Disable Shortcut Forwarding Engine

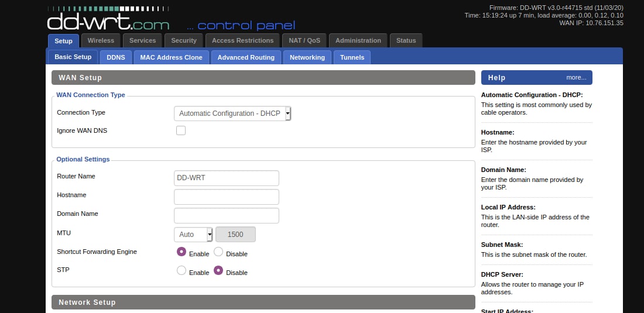coord(218,252)
